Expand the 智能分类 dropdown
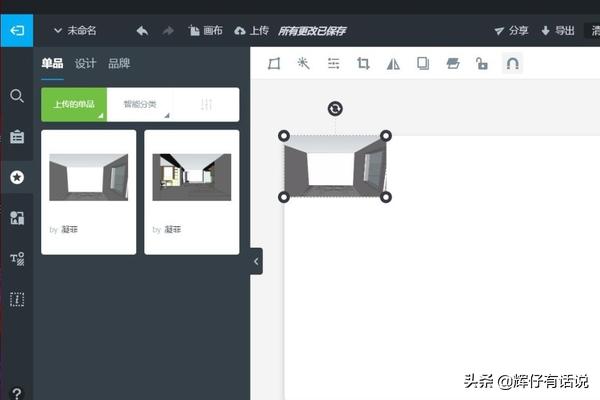This screenshot has height=400, width=600. (x=140, y=104)
